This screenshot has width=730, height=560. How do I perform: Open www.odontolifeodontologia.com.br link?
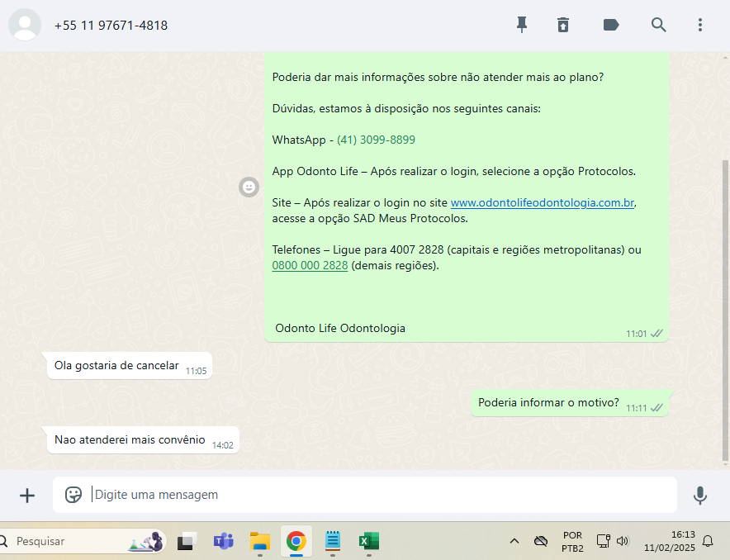click(x=543, y=202)
